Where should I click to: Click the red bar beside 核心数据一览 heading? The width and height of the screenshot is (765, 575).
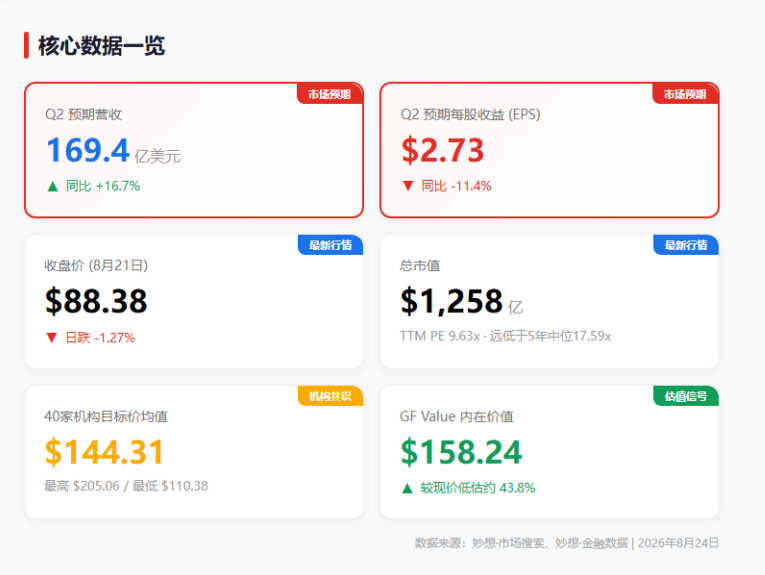pyautogui.click(x=26, y=45)
